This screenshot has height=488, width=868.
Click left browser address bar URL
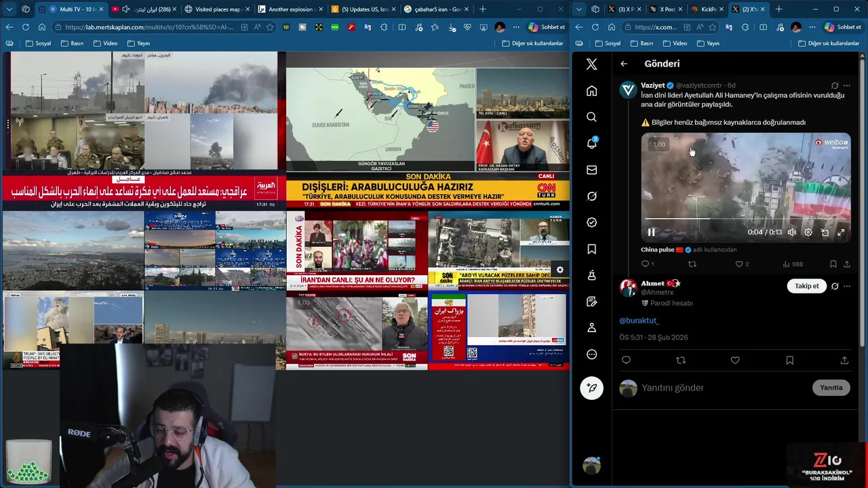[x=149, y=27]
